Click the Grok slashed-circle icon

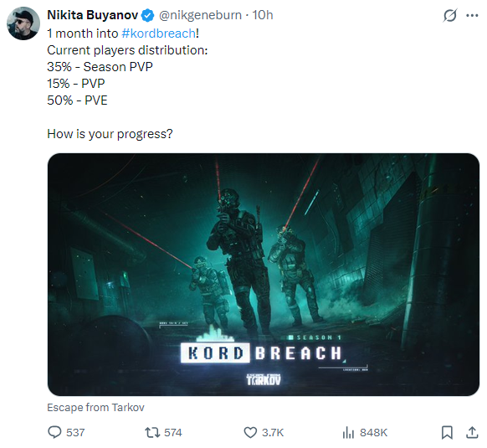[449, 15]
